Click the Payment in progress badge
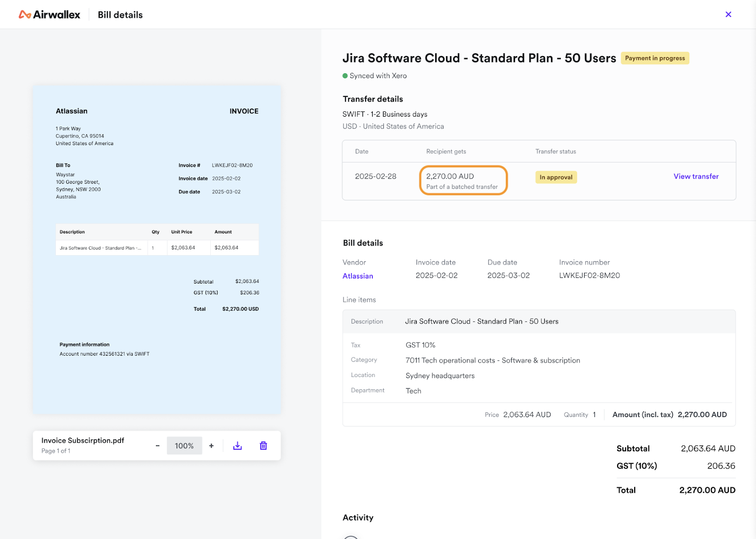The image size is (756, 539). tap(655, 58)
